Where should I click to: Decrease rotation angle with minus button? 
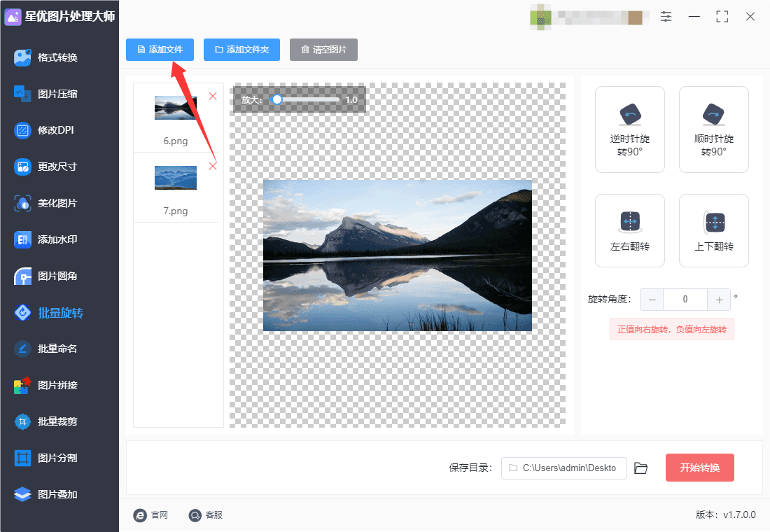click(x=652, y=300)
